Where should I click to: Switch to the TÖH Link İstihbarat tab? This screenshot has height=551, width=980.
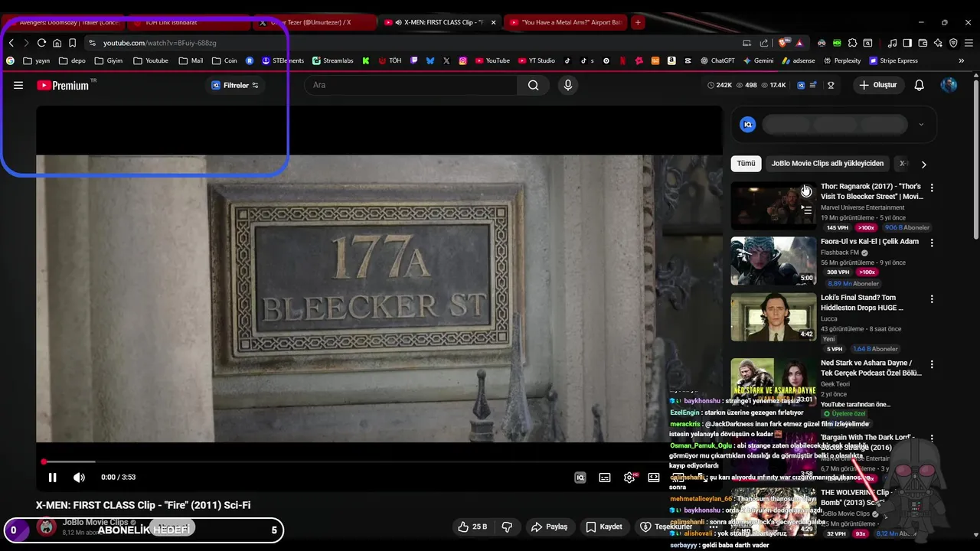click(x=189, y=22)
